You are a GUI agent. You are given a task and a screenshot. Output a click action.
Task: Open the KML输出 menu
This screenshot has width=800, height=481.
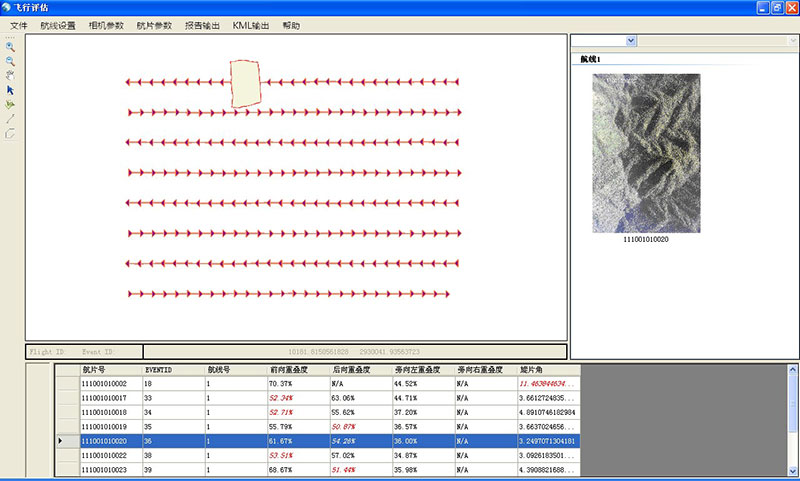pyautogui.click(x=251, y=25)
